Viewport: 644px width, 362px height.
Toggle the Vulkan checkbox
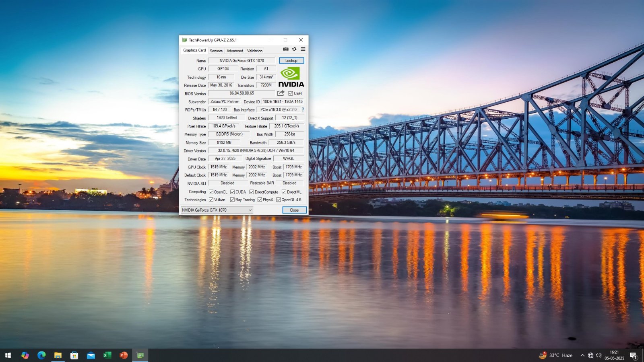click(x=211, y=200)
